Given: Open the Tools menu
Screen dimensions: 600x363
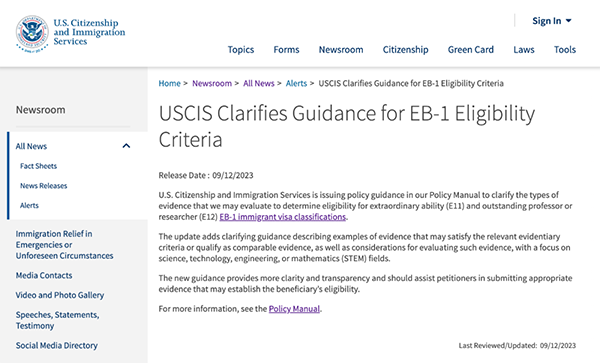Looking at the screenshot, I should [565, 49].
